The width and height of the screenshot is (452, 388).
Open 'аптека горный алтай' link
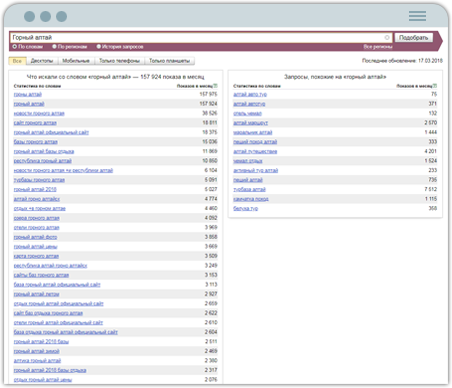[37, 361]
